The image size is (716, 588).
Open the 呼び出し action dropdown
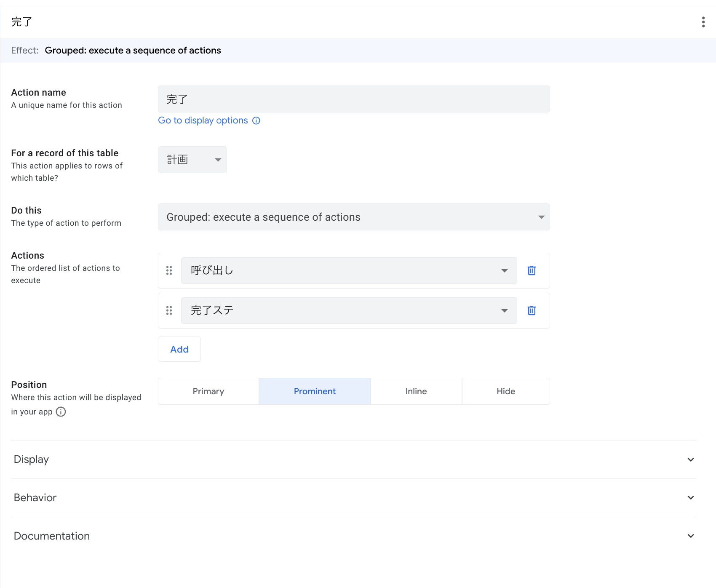point(349,270)
